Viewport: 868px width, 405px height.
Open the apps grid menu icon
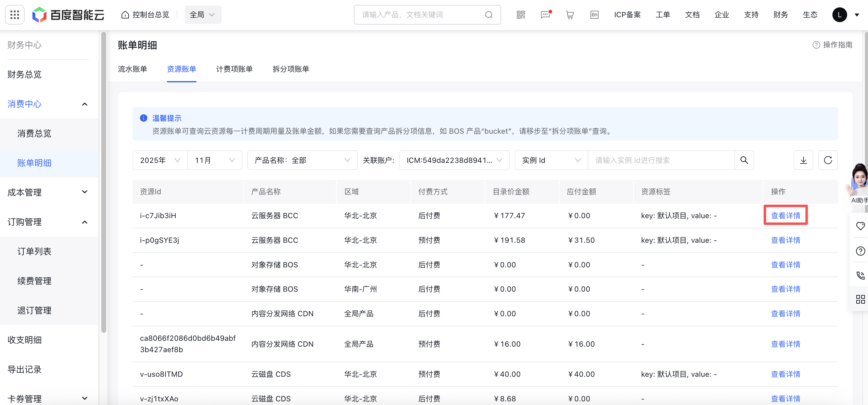(x=15, y=15)
